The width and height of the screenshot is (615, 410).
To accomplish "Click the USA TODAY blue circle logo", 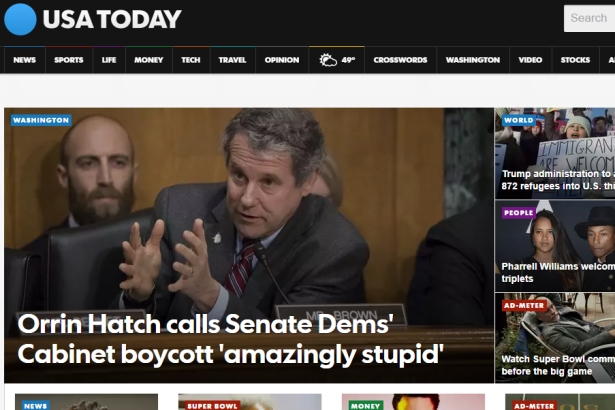I will pos(20,19).
